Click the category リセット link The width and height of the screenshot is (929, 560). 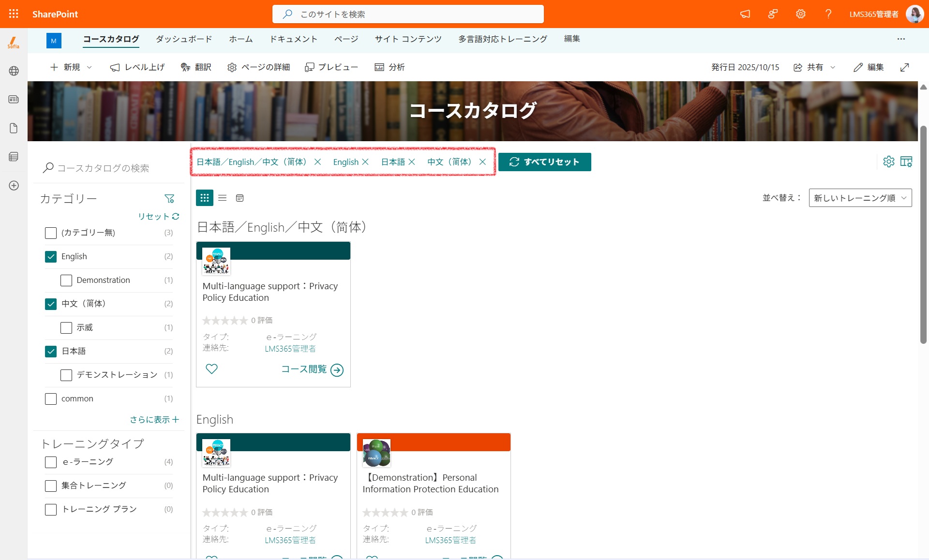tap(159, 217)
